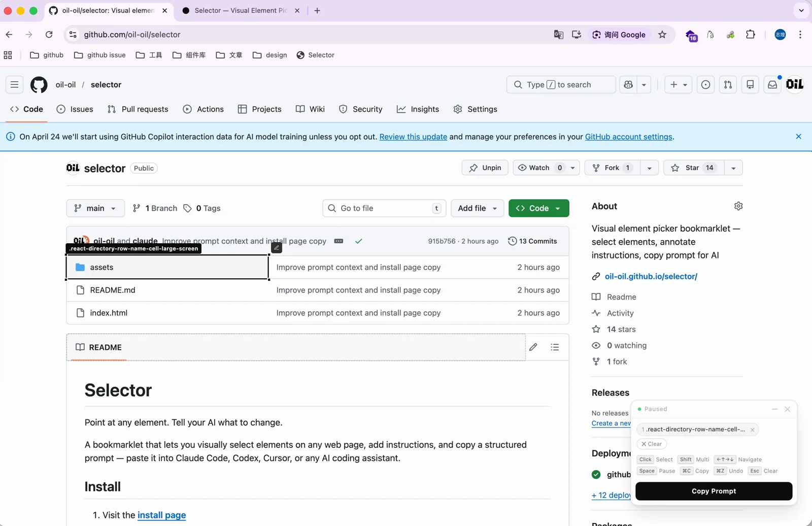This screenshot has height=526, width=812.
Task: Open the green Code dropdown
Action: [x=539, y=208]
